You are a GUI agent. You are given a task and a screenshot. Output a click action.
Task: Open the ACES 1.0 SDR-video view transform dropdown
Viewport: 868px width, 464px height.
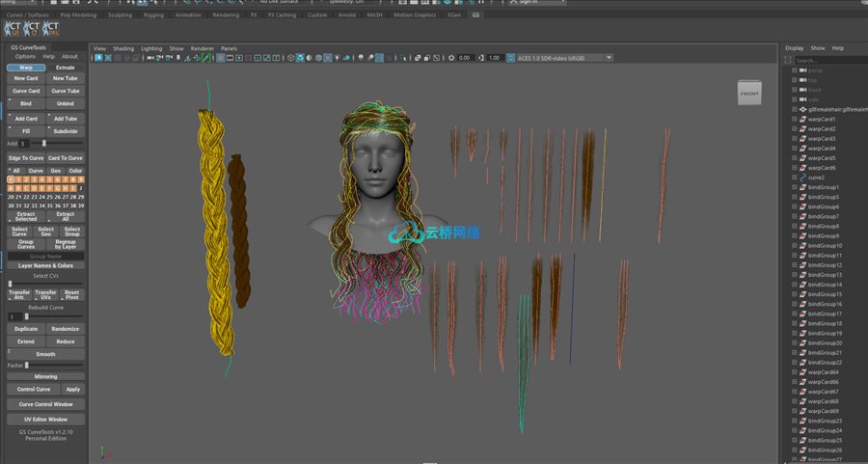[564, 58]
